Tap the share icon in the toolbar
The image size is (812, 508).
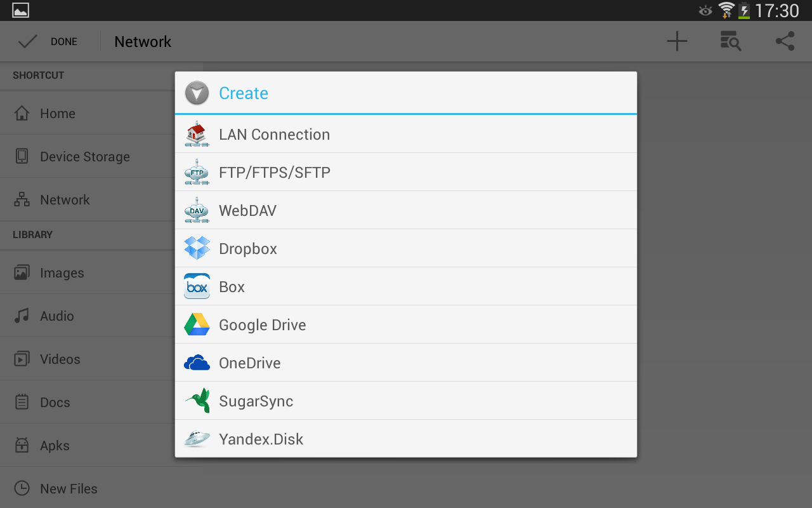point(785,41)
